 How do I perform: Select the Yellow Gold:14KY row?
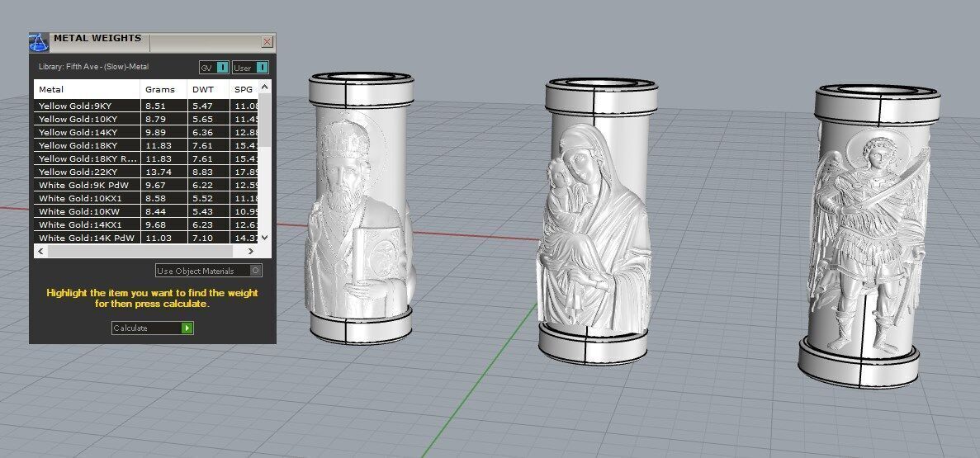click(x=145, y=132)
